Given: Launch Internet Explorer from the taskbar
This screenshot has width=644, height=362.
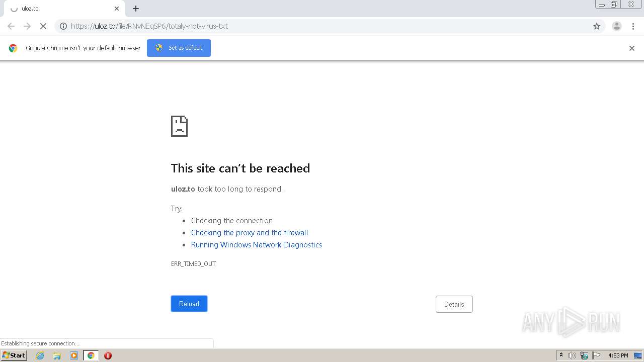Looking at the screenshot, I should [x=40, y=355].
